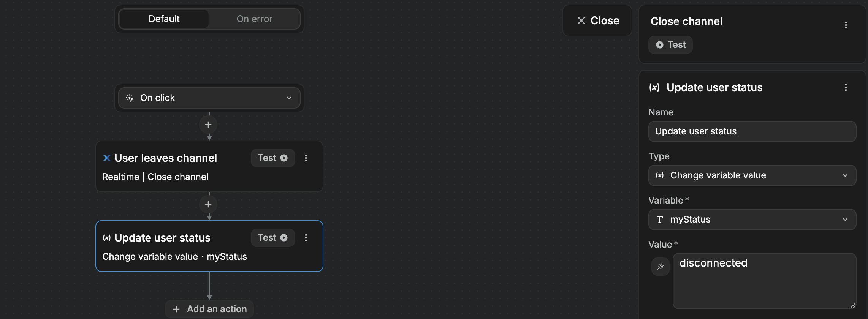Image resolution: width=868 pixels, height=319 pixels.
Task: Open the kebab menu on the Close channel panel
Action: 846,25
